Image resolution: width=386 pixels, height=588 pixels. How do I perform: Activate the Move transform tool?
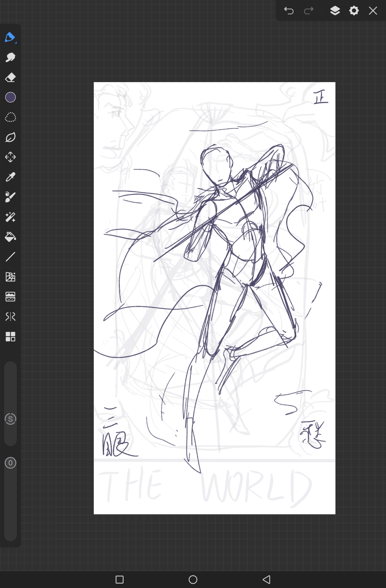[10, 157]
